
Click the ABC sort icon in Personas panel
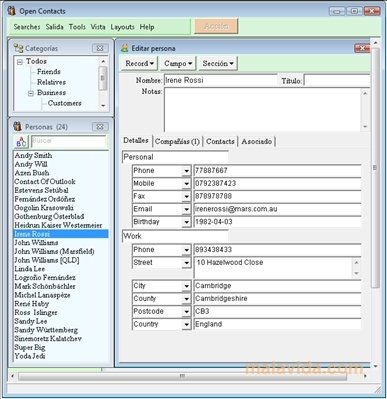click(21, 141)
